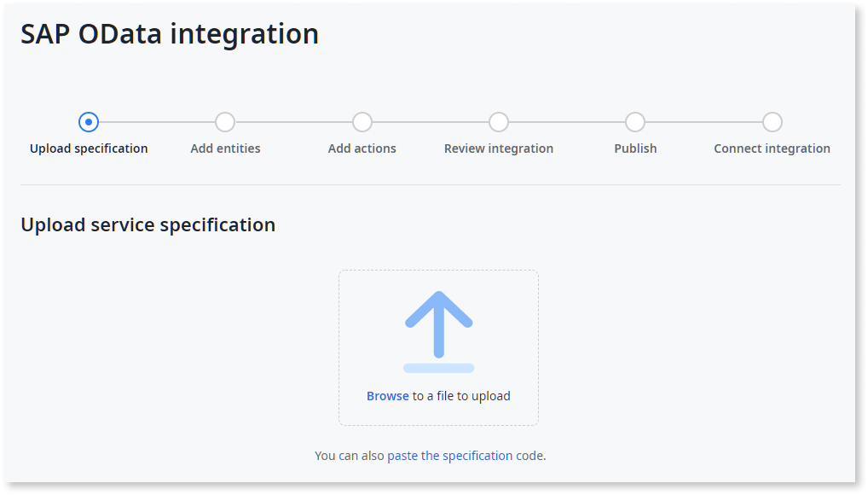Select the filled Upload specification radio indicator
Image resolution: width=868 pixels, height=495 pixels.
(x=89, y=122)
